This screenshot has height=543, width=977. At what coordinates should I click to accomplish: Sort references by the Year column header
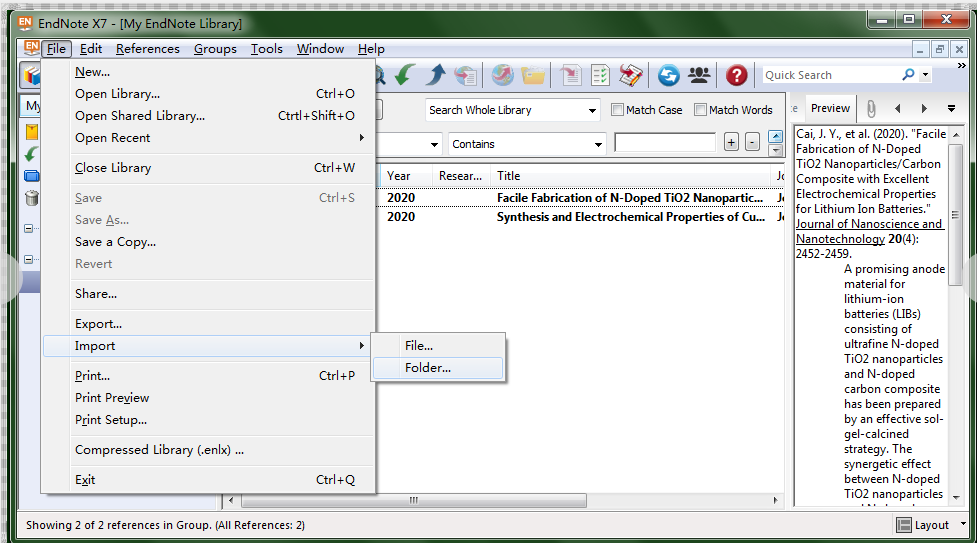(405, 176)
